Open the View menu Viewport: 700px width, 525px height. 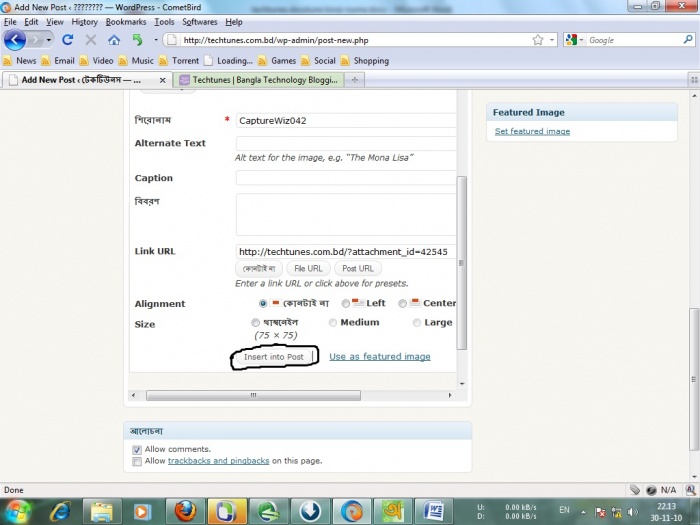[55, 22]
